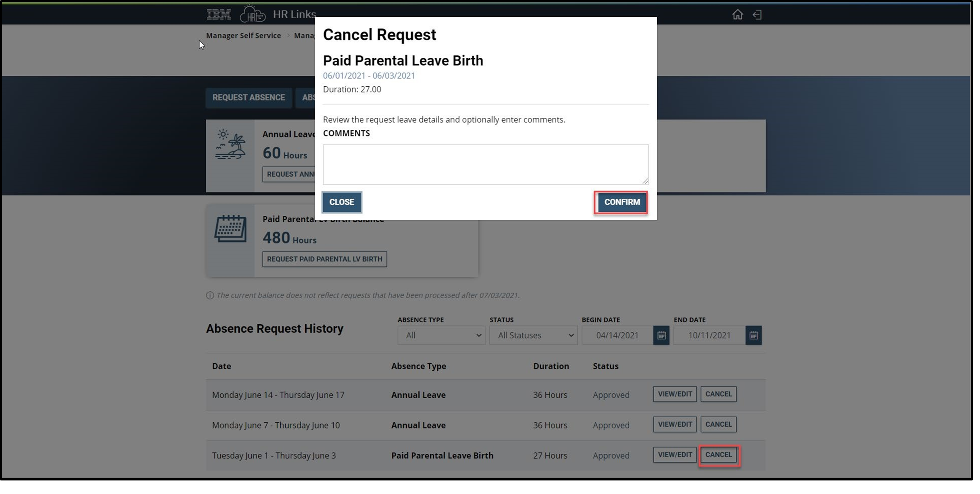Click inside the Comments text box
Viewport: 980px width, 494px height.
486,164
